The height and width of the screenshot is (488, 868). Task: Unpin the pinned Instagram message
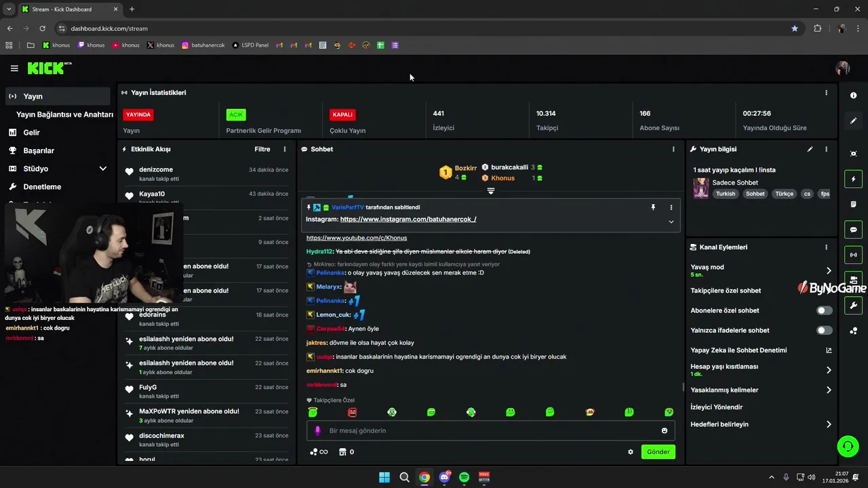[x=653, y=207]
